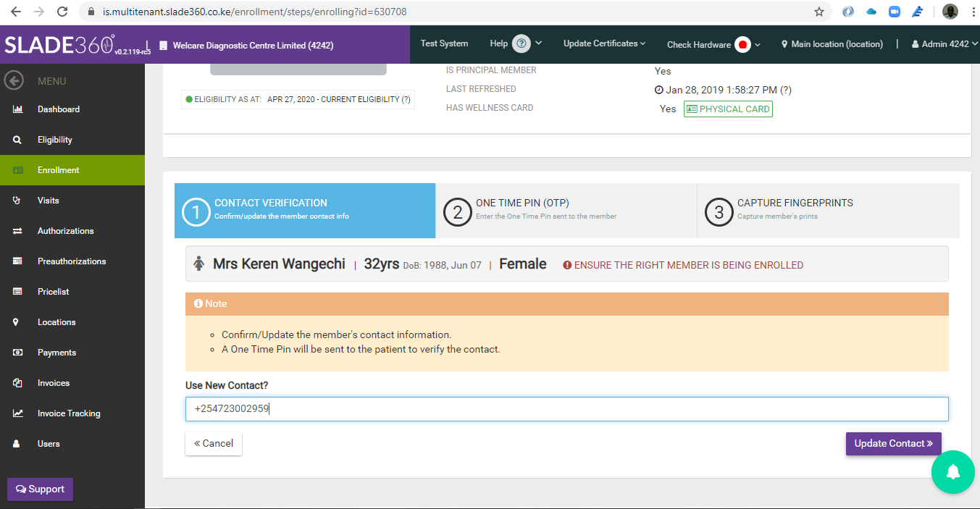The height and width of the screenshot is (509, 980).
Task: Click the Chrome profile avatar
Action: point(950,12)
